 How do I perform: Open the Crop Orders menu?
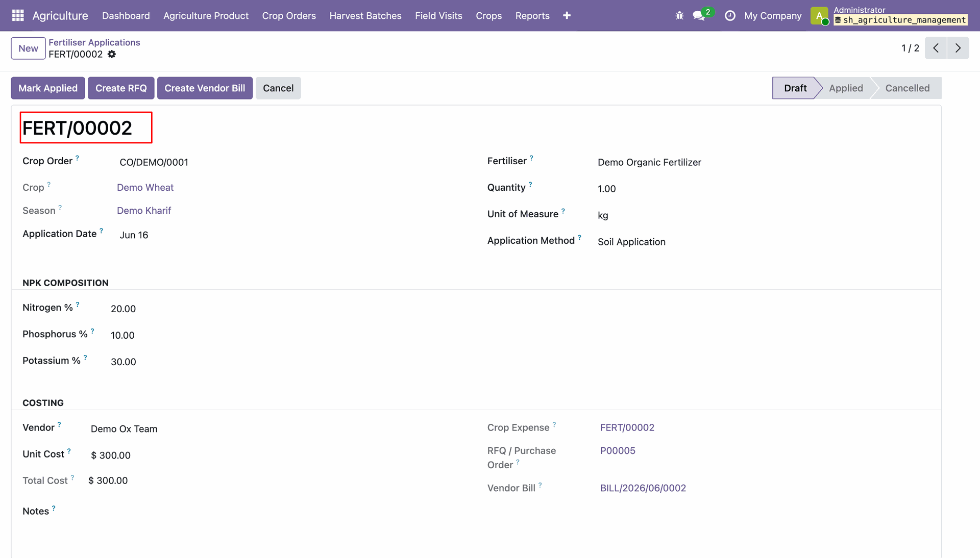(x=289, y=16)
